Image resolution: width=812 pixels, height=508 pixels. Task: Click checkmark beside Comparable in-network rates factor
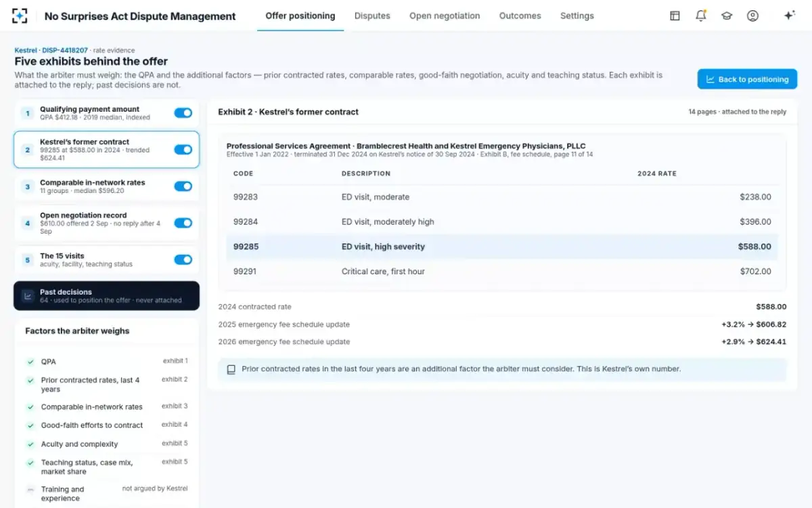pos(30,407)
